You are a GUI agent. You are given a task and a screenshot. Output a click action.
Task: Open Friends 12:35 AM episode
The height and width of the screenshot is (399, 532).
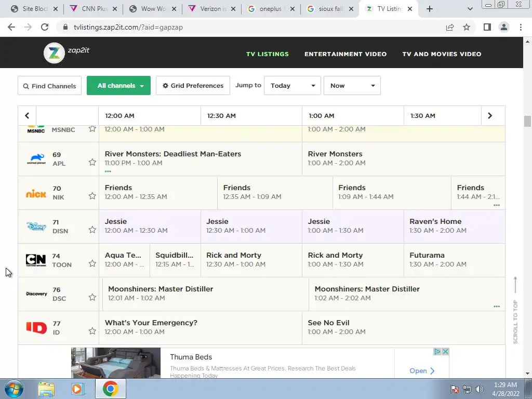[275, 192]
